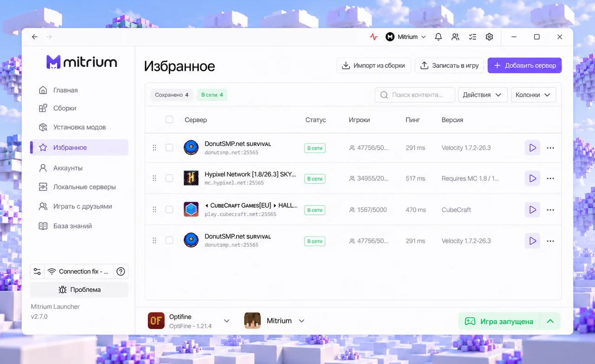Toggle the select-all servers checkbox
Screen dimensions: 595x364
[169, 119]
